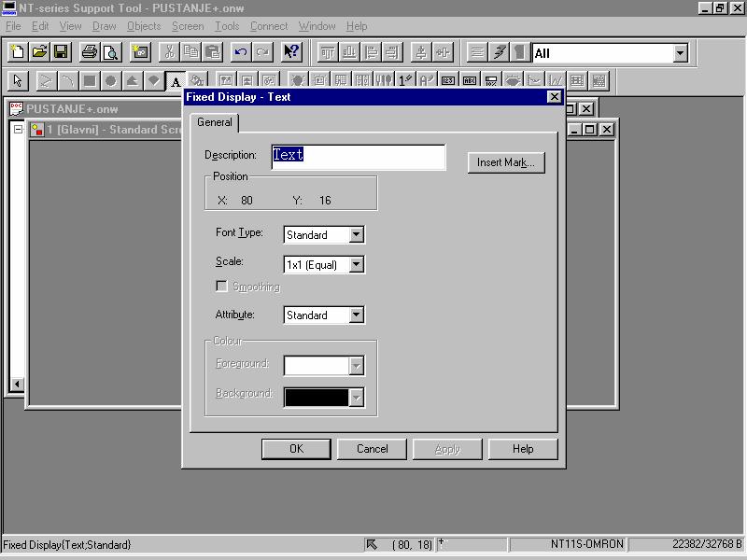
Task: Save project with the floppy disk icon
Action: [x=61, y=52]
